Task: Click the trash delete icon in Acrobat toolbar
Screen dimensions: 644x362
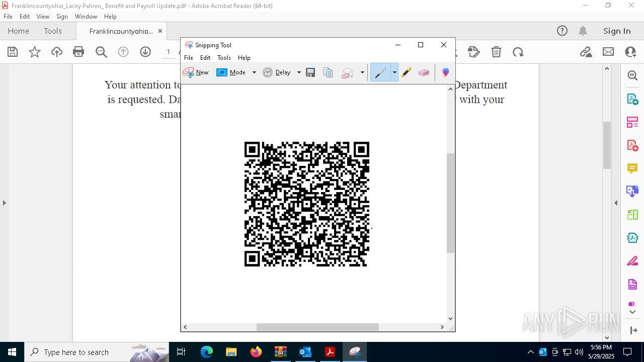Action: click(496, 52)
